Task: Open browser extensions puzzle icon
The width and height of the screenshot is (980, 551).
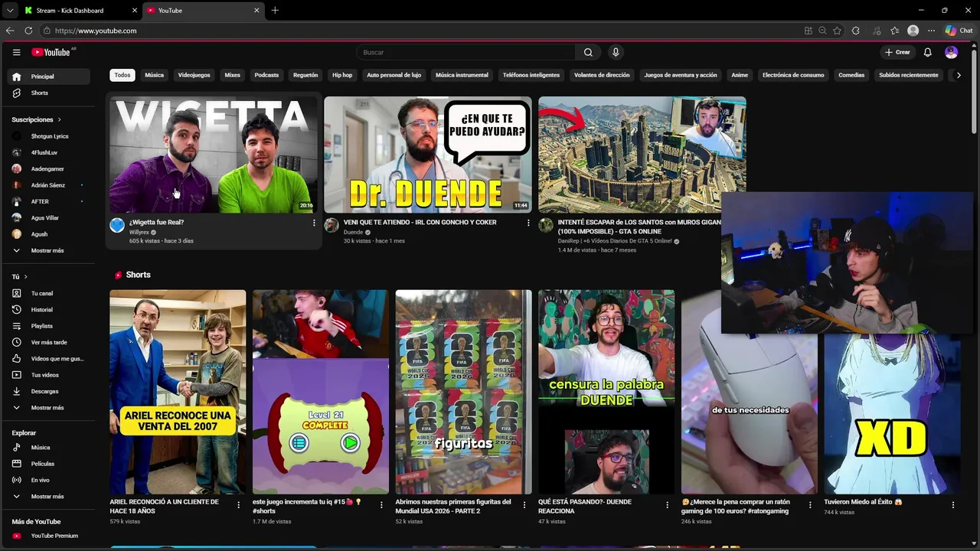Action: [x=856, y=31]
